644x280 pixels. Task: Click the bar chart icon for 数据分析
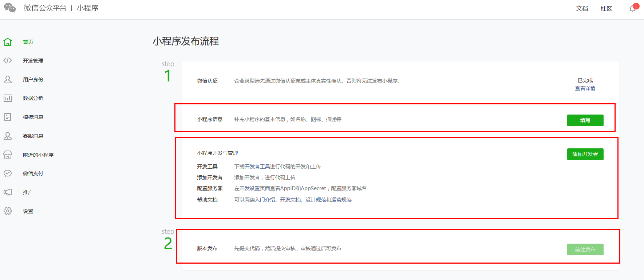point(8,98)
